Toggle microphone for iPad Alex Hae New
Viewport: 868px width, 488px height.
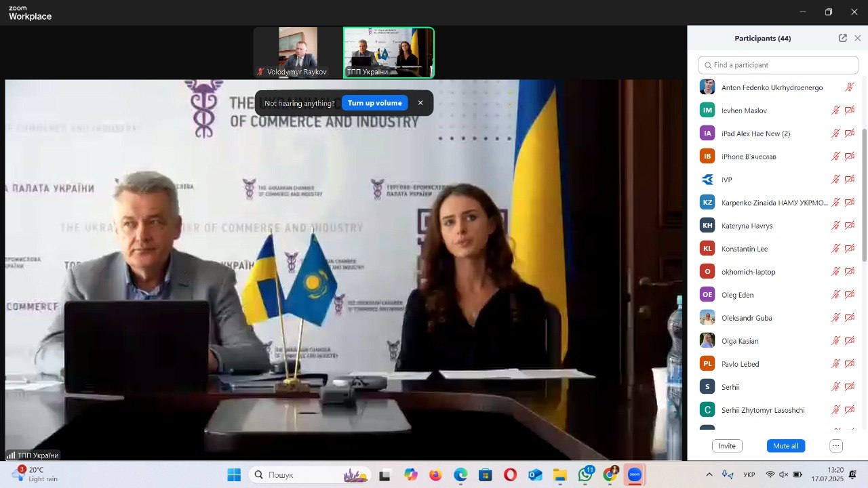[x=835, y=134]
